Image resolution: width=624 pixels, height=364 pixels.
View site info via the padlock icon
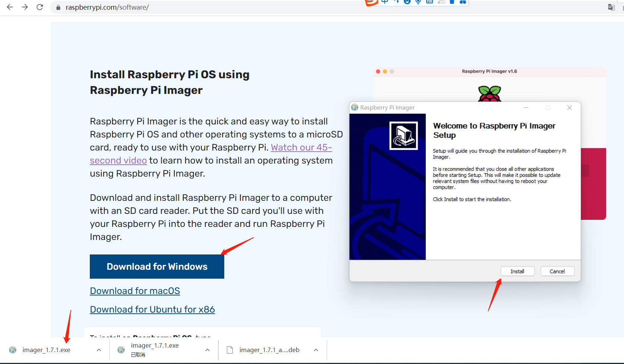[x=58, y=7]
